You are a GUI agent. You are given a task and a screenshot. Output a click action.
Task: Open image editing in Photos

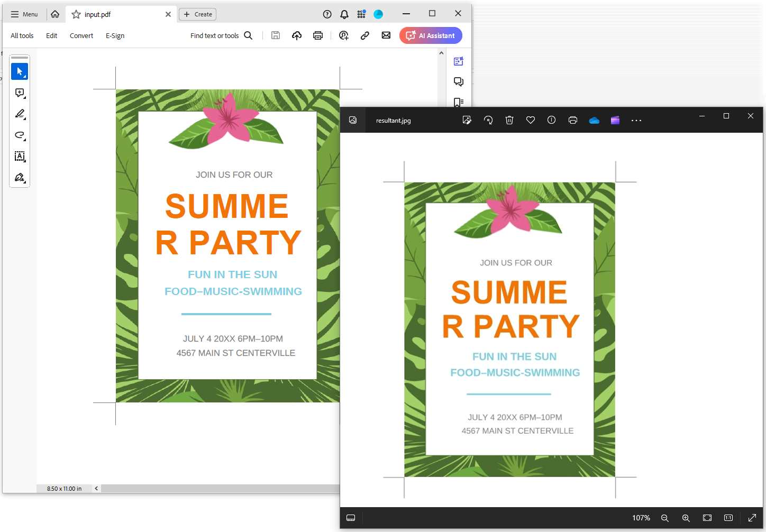point(467,120)
